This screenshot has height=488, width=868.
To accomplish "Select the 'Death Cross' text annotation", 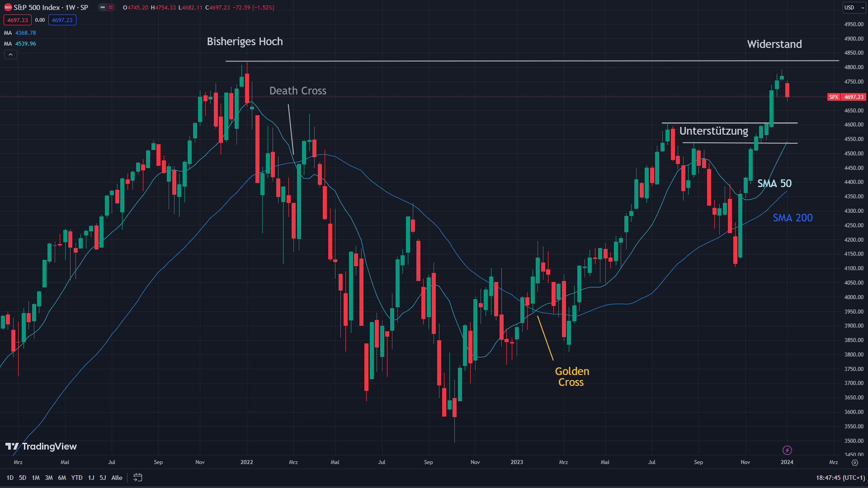I will [298, 91].
